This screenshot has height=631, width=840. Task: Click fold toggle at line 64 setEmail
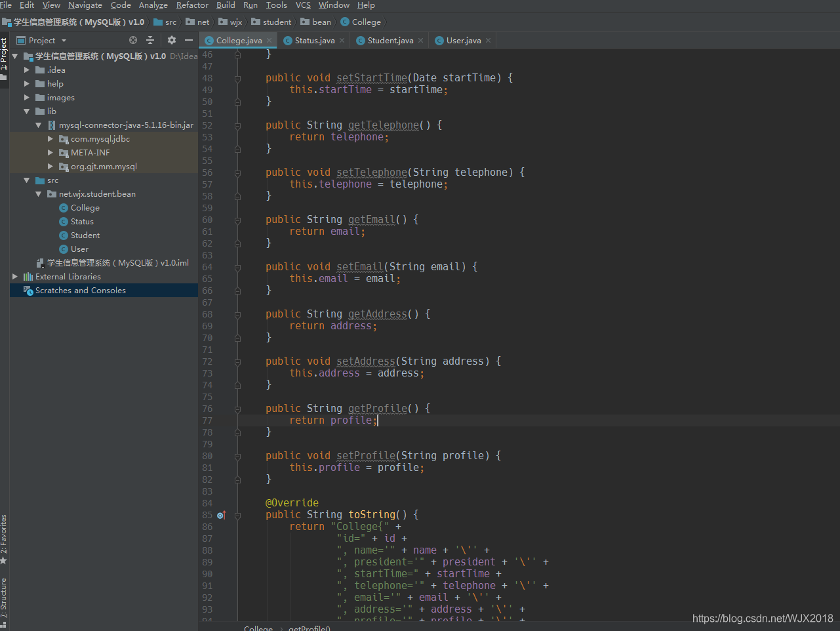point(237,267)
